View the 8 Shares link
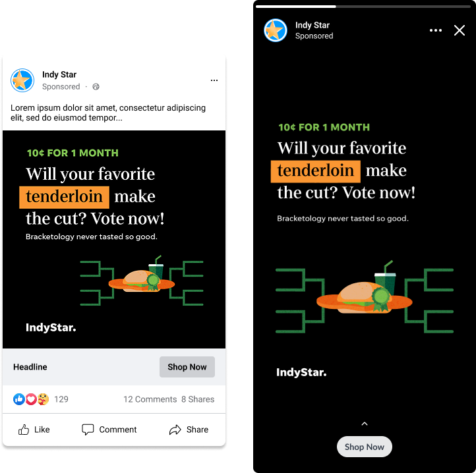Screen dimensions: 476x473 (197, 399)
